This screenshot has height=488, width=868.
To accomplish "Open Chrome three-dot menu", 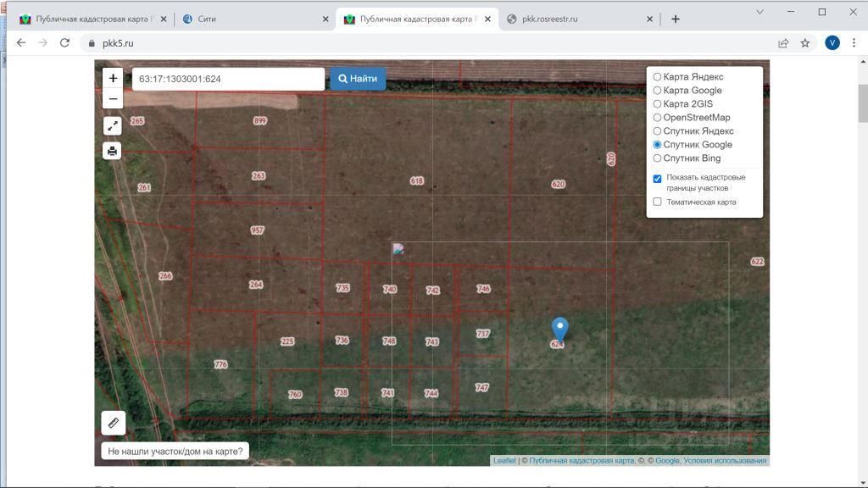I will pos(854,43).
